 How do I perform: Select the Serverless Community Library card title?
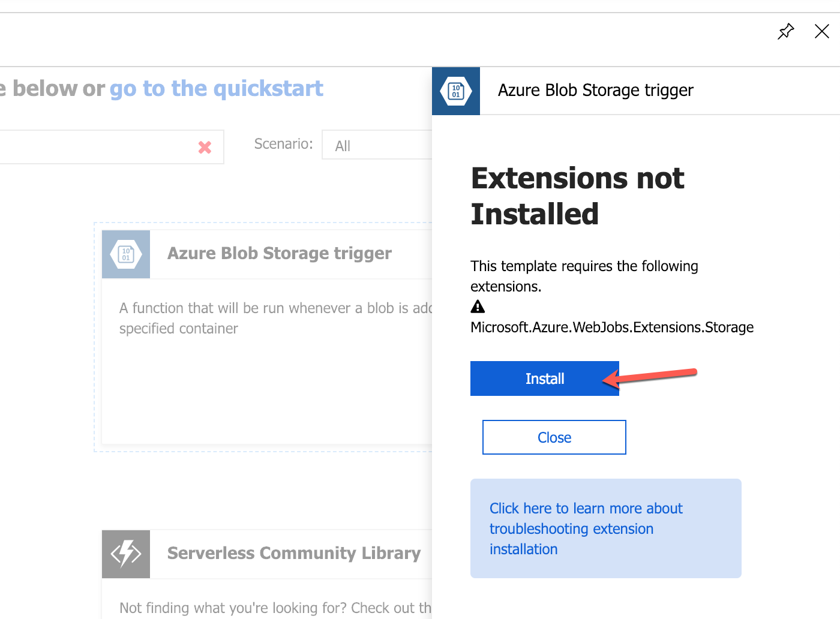pyautogui.click(x=294, y=553)
